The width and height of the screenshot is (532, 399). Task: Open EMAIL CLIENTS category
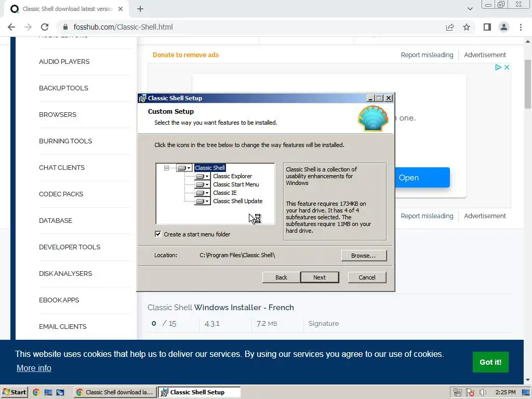point(63,326)
